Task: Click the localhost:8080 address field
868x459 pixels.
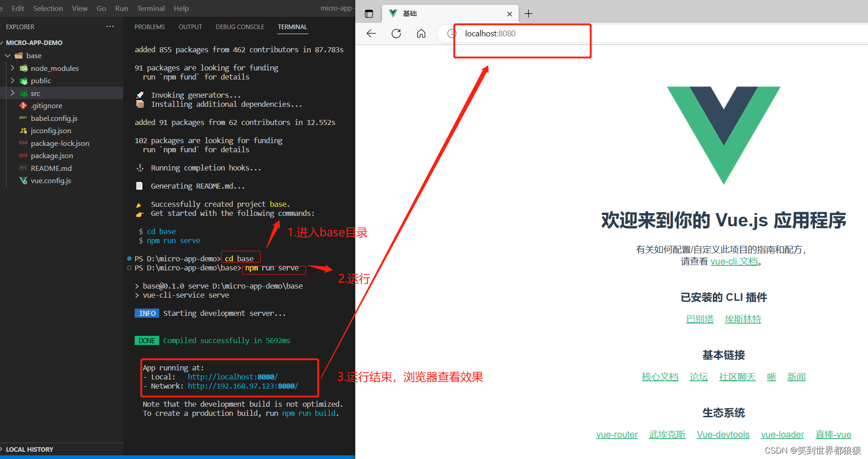Action: tap(490, 34)
